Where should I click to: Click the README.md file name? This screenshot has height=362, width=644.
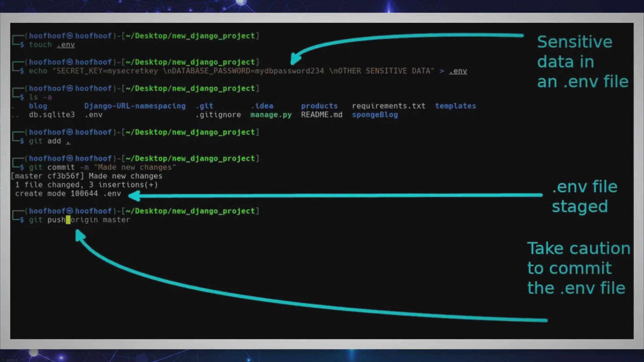pos(322,115)
